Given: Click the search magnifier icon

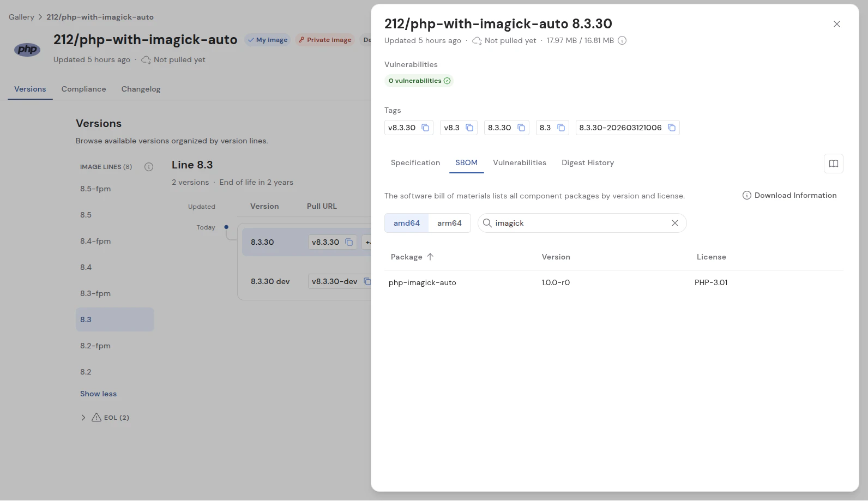Looking at the screenshot, I should point(487,223).
